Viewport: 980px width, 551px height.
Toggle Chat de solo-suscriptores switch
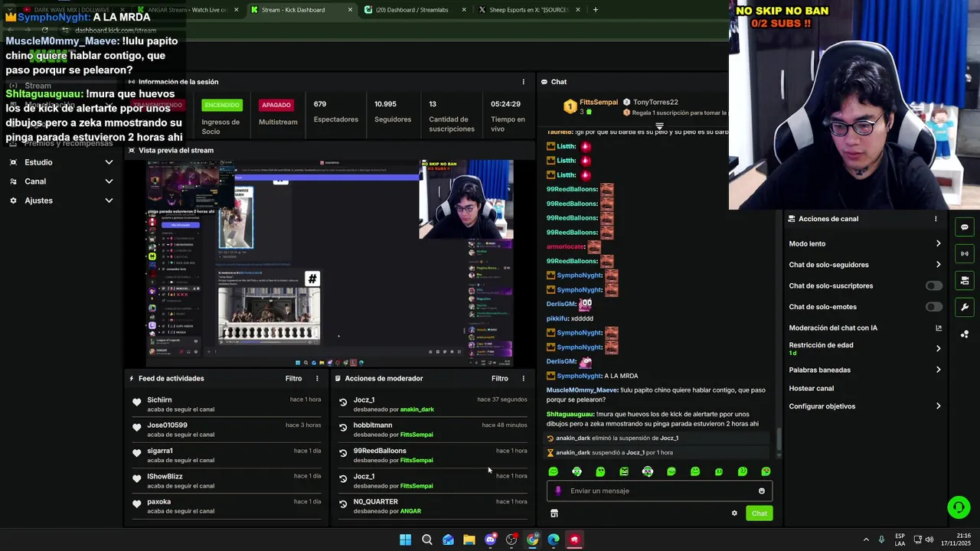934,285
